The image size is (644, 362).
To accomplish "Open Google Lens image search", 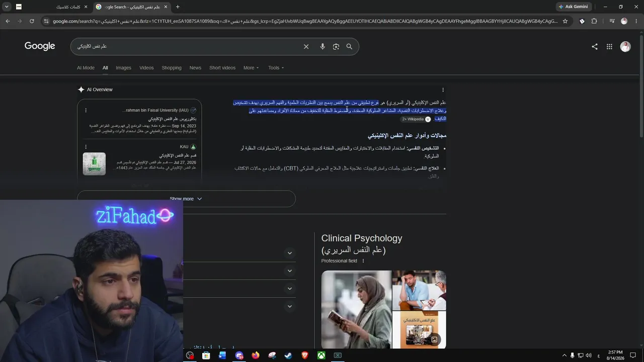I will 336,47.
